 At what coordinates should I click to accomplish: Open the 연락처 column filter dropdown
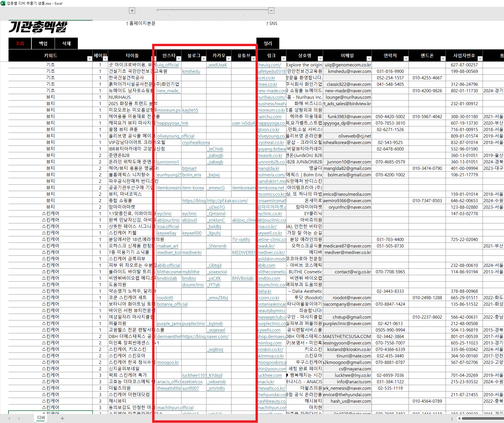click(x=406, y=59)
